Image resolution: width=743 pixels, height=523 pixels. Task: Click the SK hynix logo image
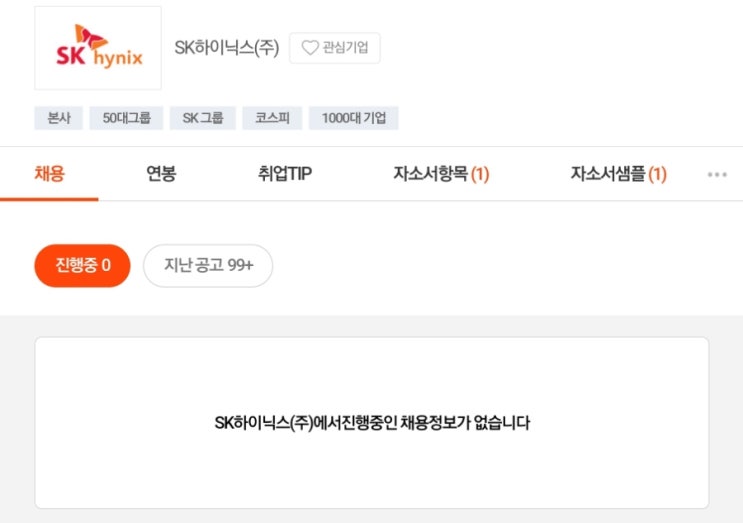coord(98,48)
